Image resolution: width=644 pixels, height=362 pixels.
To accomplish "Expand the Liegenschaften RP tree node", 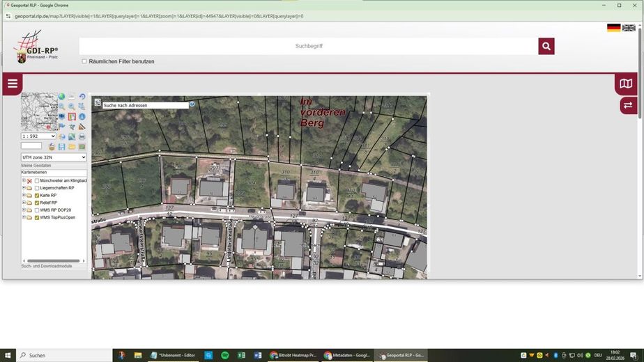I will point(24,188).
